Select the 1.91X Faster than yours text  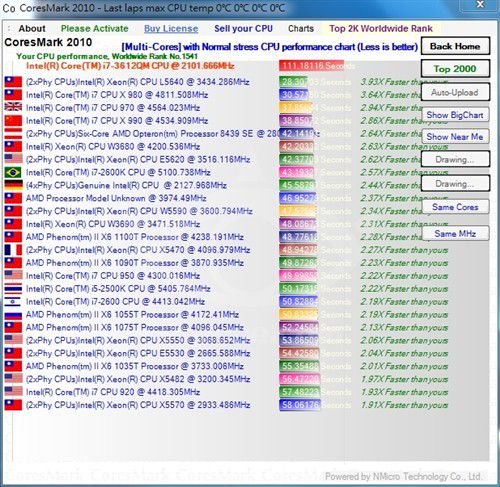(405, 405)
